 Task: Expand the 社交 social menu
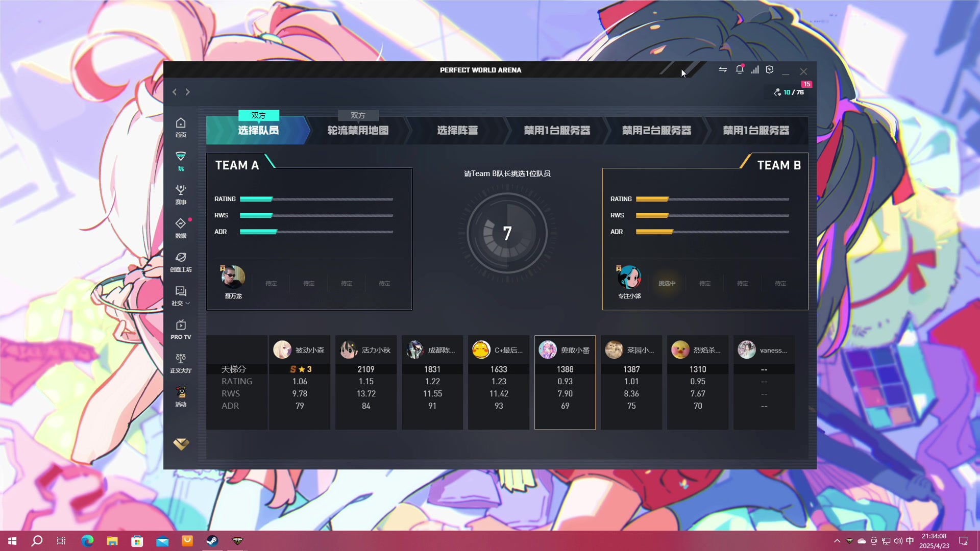click(x=181, y=295)
